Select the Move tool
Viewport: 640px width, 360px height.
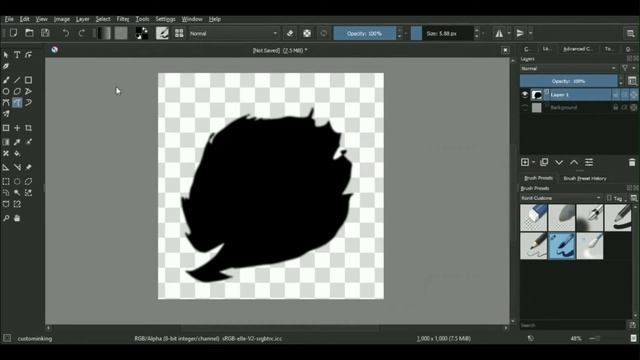(x=17, y=128)
